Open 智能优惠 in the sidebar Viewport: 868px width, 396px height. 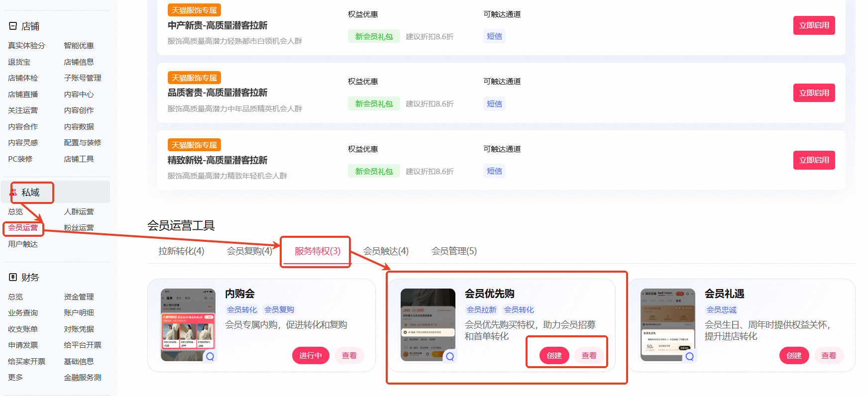click(79, 45)
